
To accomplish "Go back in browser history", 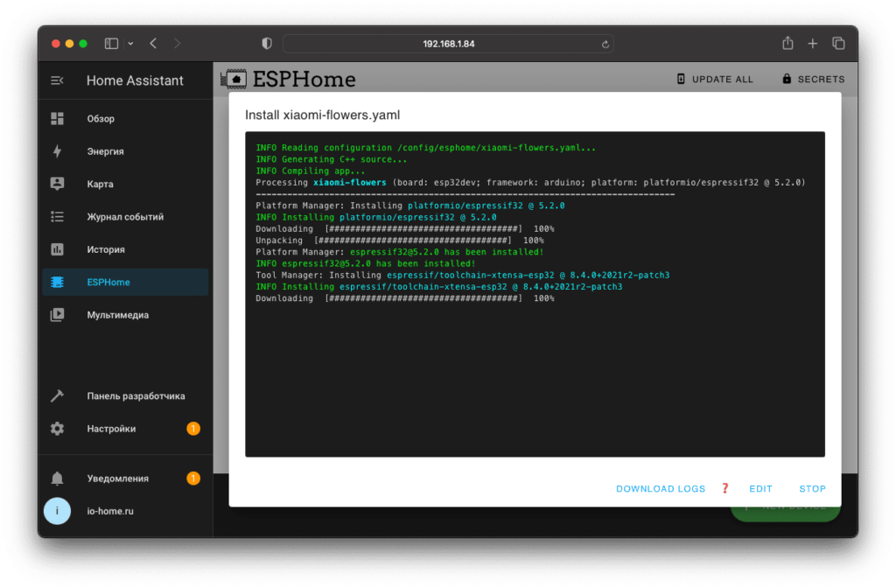I will 153,44.
